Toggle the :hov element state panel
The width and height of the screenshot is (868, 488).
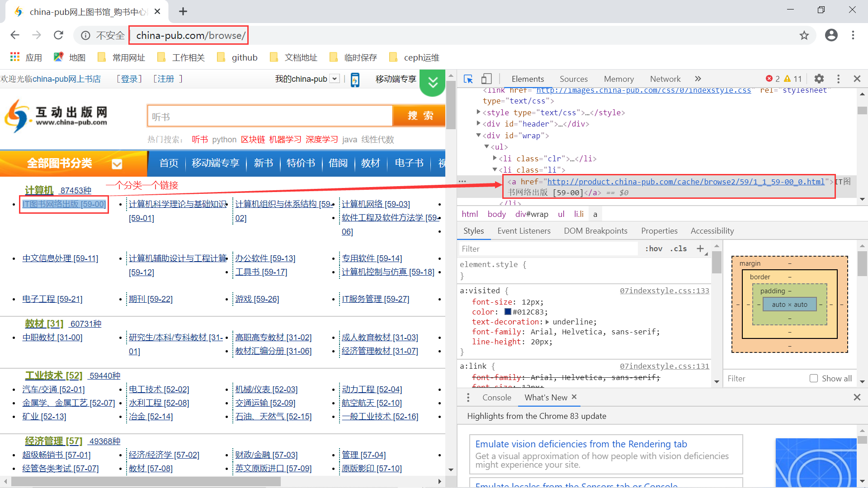click(x=653, y=249)
